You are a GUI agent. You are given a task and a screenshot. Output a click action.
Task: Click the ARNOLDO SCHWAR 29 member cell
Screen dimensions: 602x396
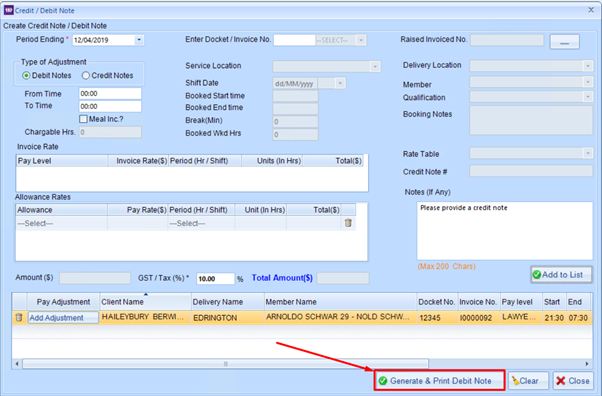point(341,318)
